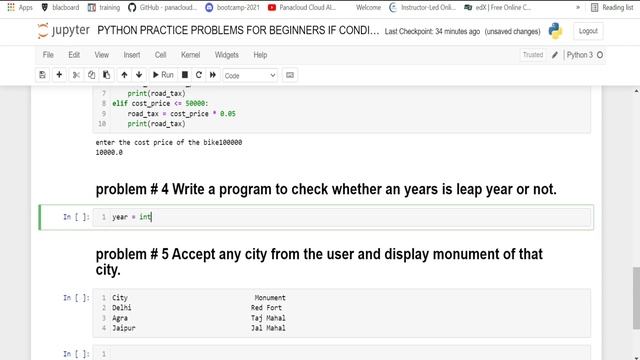Open the Help menu
The image size is (640, 360).
260,55
